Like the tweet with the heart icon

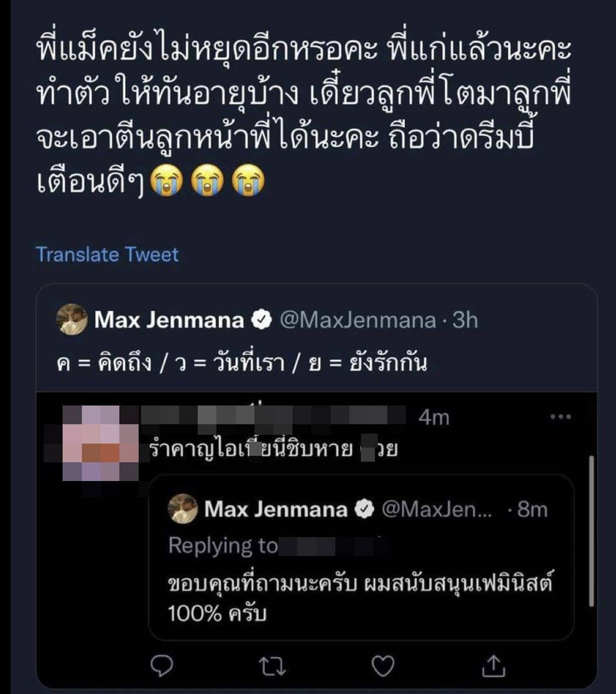click(383, 664)
